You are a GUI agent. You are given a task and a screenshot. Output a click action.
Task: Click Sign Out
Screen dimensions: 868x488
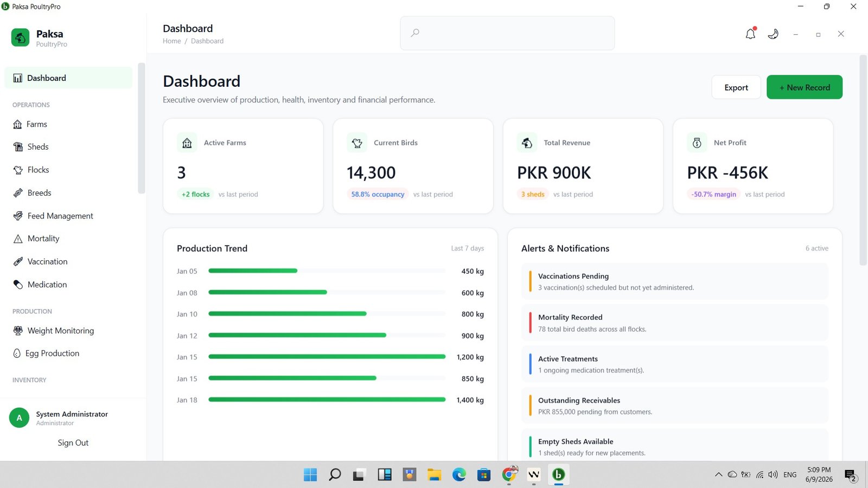[73, 443]
